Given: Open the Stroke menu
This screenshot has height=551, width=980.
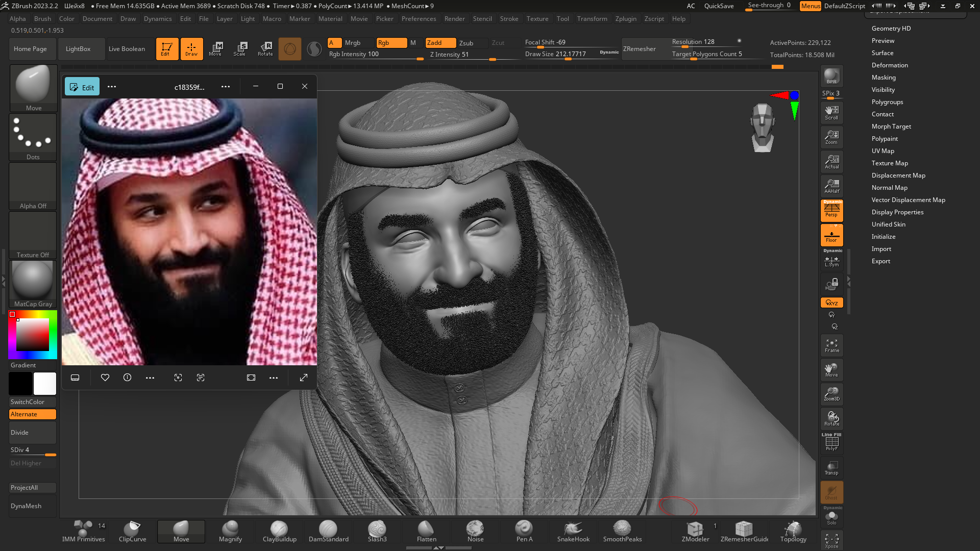Looking at the screenshot, I should [509, 19].
